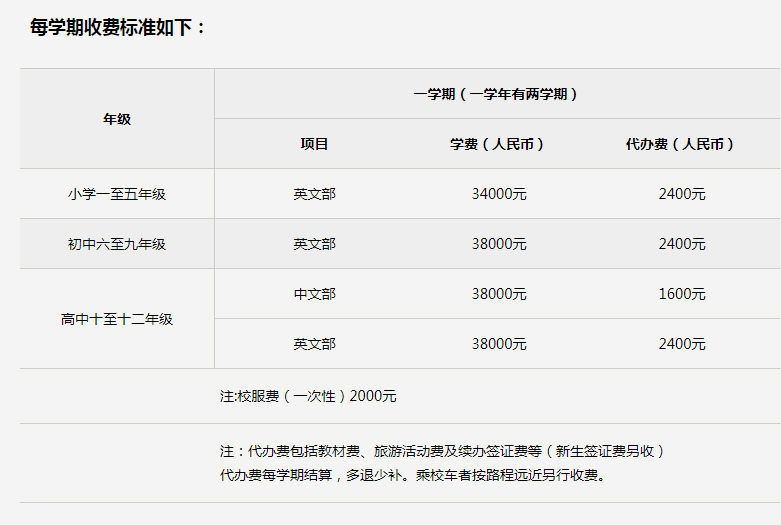The image size is (781, 525).
Task: Click 英文部 in the 高中 row
Action: pyautogui.click(x=314, y=344)
